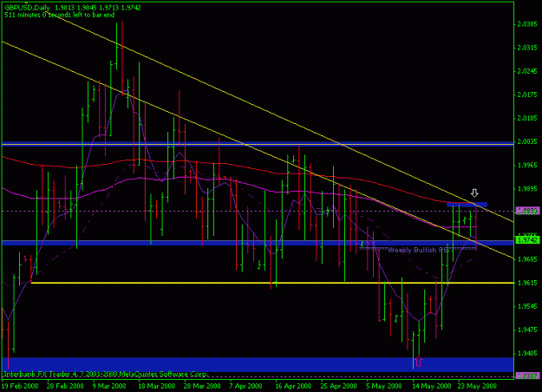Click the 1.9895 price axis label
The height and width of the screenshot is (392, 542).
(x=527, y=189)
